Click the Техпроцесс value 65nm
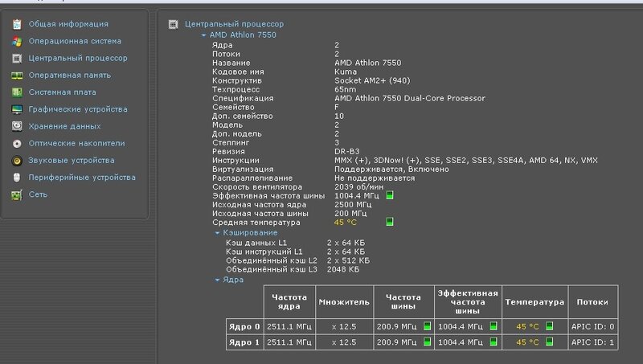This screenshot has width=643, height=364. pos(346,89)
